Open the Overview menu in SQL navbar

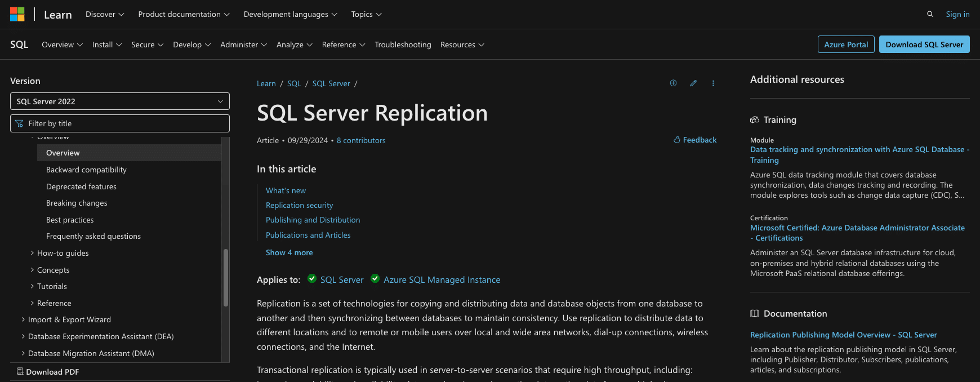(62, 45)
